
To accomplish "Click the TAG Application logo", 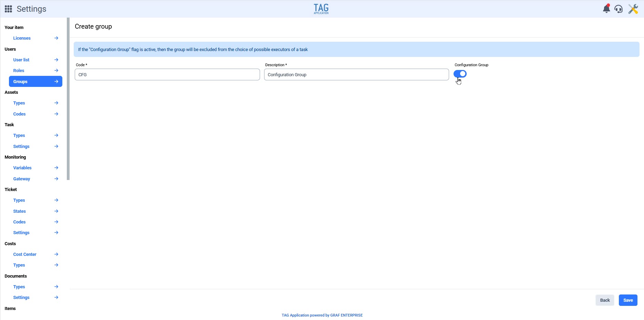I will pyautogui.click(x=321, y=9).
